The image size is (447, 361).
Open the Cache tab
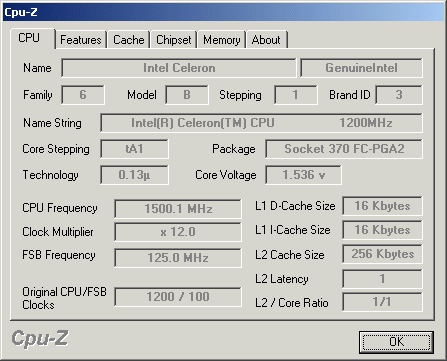click(x=128, y=40)
